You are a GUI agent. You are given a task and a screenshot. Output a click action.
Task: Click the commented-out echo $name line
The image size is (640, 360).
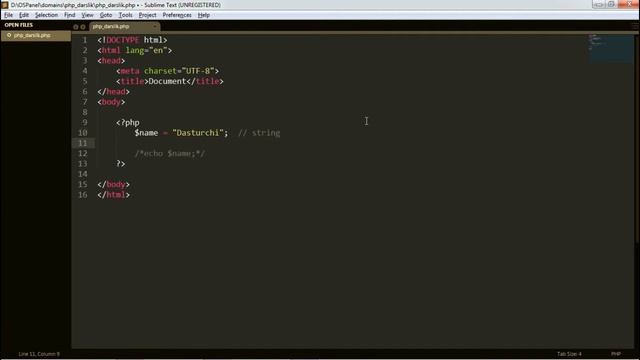point(170,153)
